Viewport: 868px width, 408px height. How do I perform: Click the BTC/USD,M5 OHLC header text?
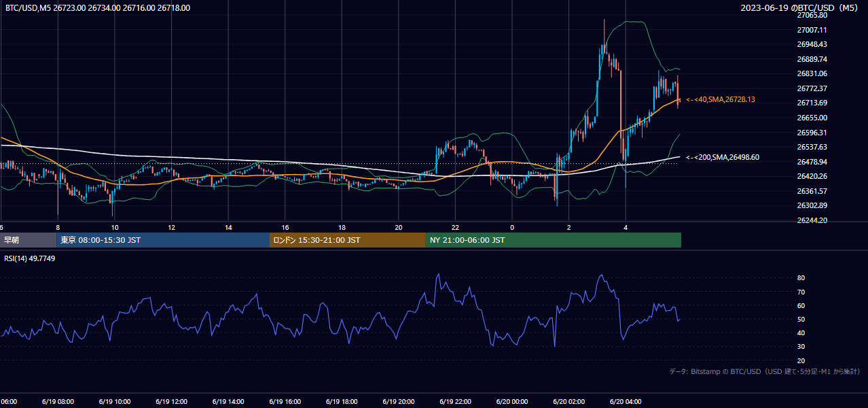tap(98, 8)
